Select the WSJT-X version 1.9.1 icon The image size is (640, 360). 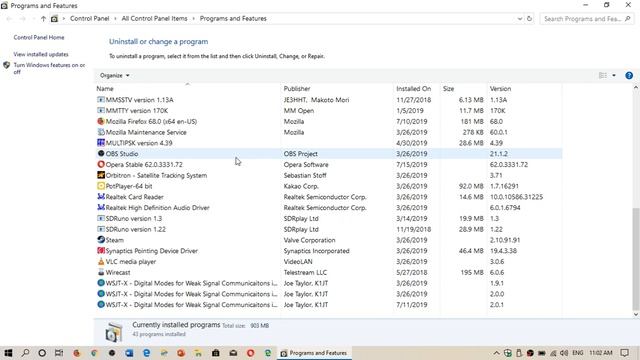[x=101, y=283]
